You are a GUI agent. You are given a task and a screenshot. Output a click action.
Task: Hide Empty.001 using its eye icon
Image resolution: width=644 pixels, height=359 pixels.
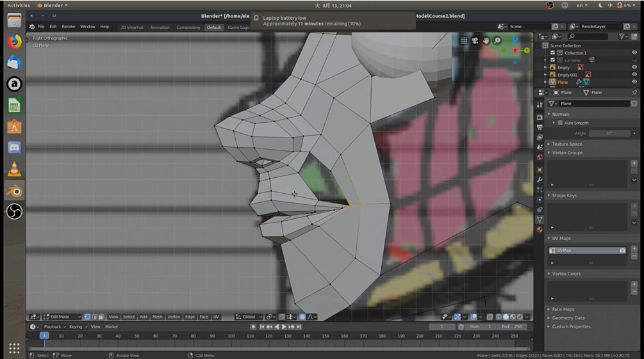tap(634, 75)
